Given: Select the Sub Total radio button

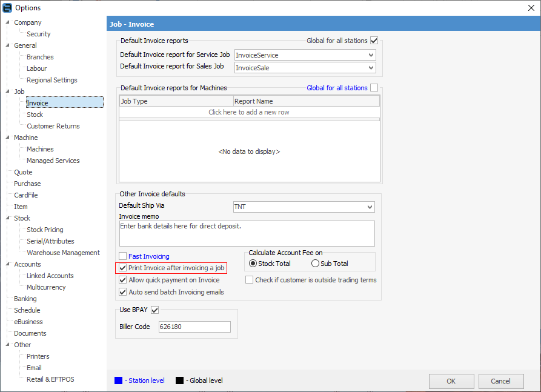Looking at the screenshot, I should pos(315,264).
